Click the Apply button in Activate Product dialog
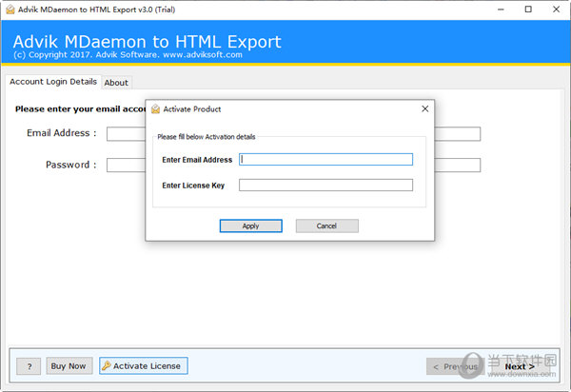Image resolution: width=571 pixels, height=392 pixels. point(250,225)
